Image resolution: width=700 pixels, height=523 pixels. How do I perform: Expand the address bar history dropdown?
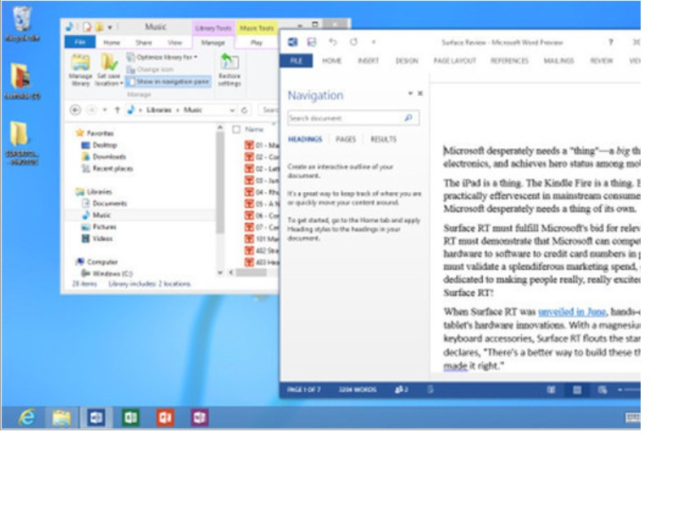(x=232, y=110)
